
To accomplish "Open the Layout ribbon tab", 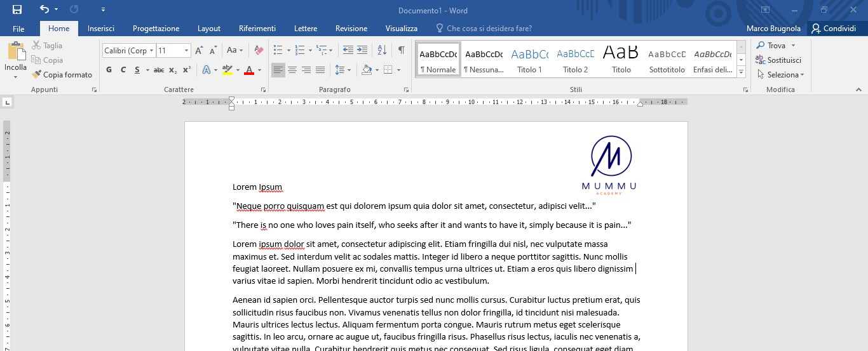I will pyautogui.click(x=209, y=29).
